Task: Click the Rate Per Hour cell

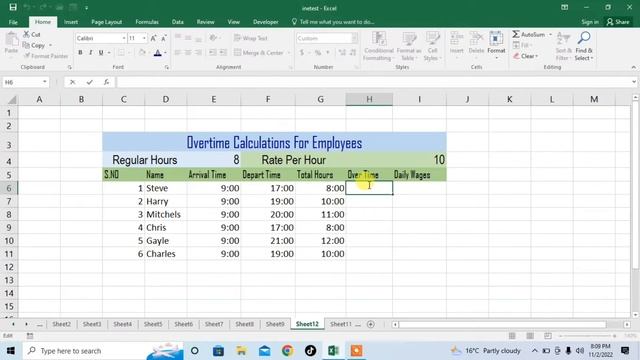Action: click(293, 160)
